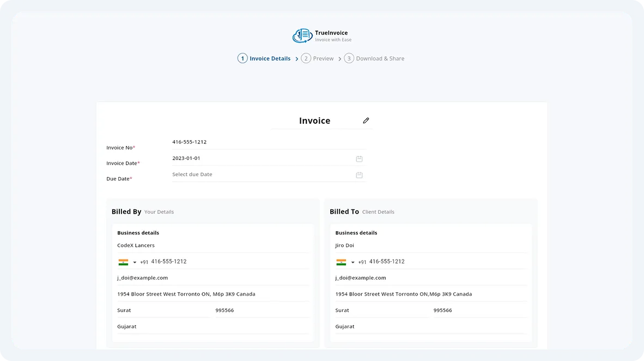This screenshot has width=644, height=361.
Task: Click 'Business details' label in Billed By
Action: point(138,233)
